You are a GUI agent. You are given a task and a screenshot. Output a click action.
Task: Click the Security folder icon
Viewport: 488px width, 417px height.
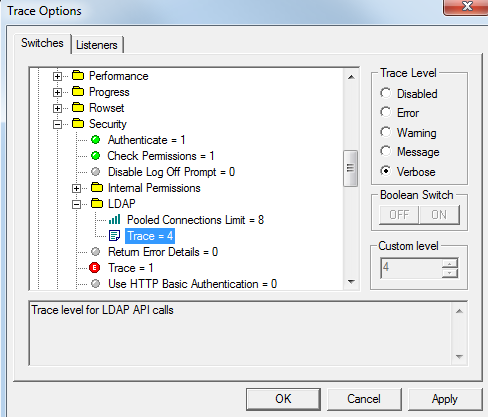[x=78, y=123]
